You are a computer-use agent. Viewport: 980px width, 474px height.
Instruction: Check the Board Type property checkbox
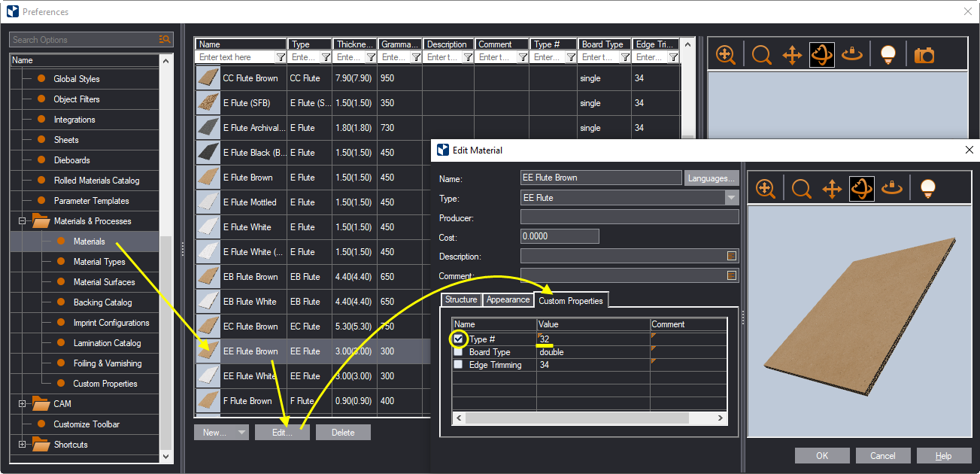pyautogui.click(x=458, y=352)
